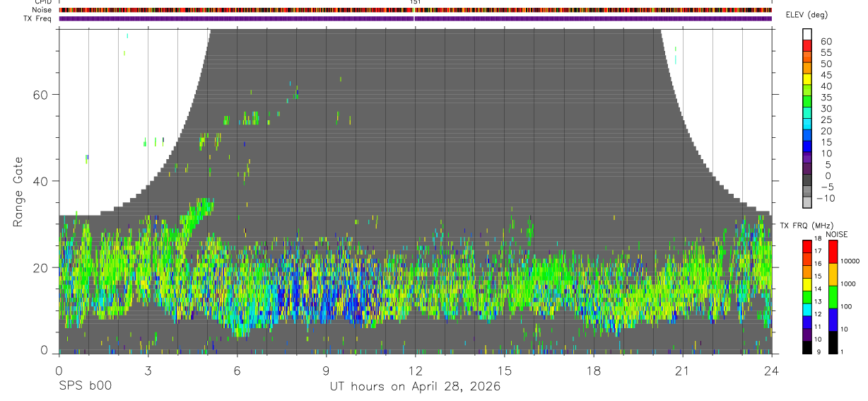This screenshot has height=401, width=868.
Task: Click the x-axis tick label "9"
Action: click(326, 371)
